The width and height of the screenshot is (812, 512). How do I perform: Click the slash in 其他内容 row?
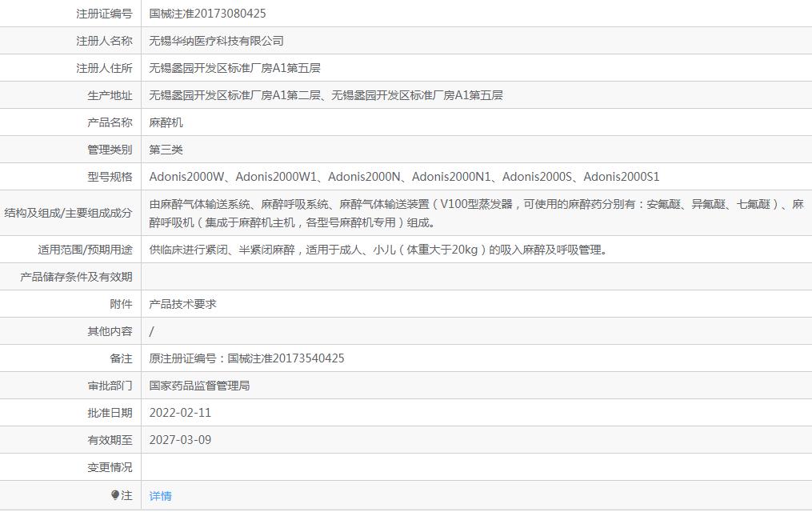coord(150,330)
